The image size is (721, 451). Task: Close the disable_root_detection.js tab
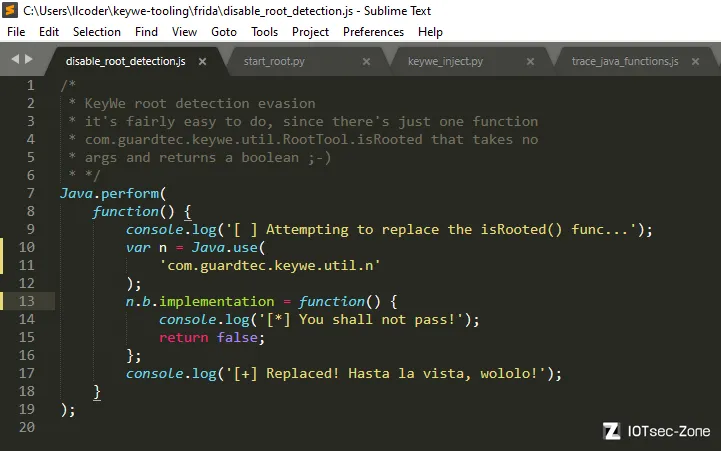click(x=202, y=61)
